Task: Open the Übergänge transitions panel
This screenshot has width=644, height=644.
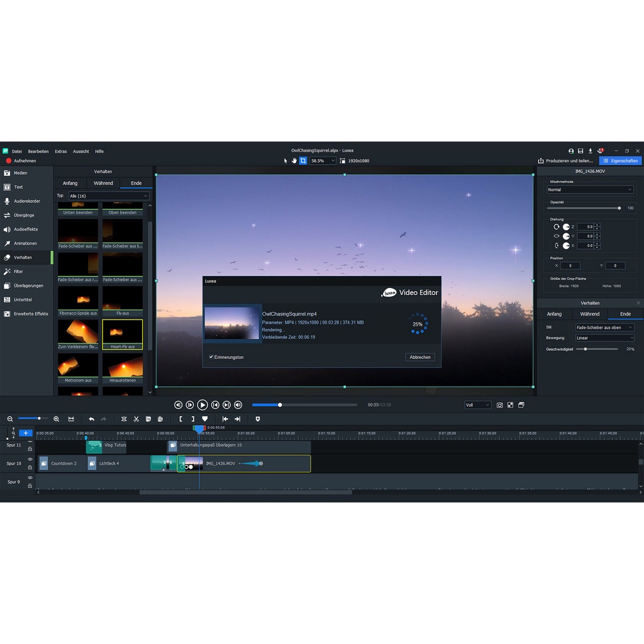Action: (26, 215)
